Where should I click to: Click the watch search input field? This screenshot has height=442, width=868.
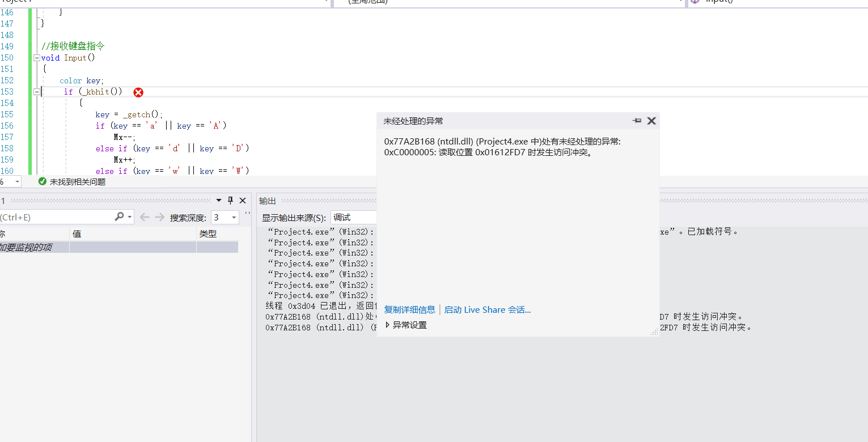point(56,217)
